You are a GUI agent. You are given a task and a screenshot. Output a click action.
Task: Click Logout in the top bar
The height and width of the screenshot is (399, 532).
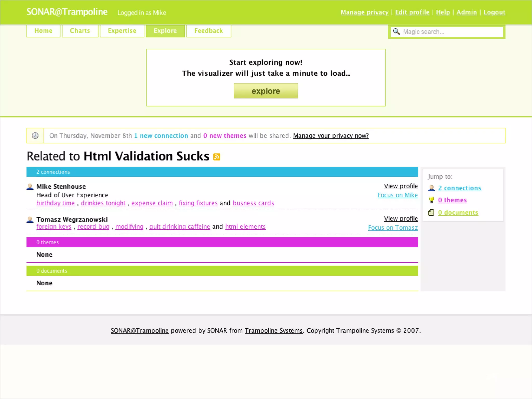click(x=494, y=12)
